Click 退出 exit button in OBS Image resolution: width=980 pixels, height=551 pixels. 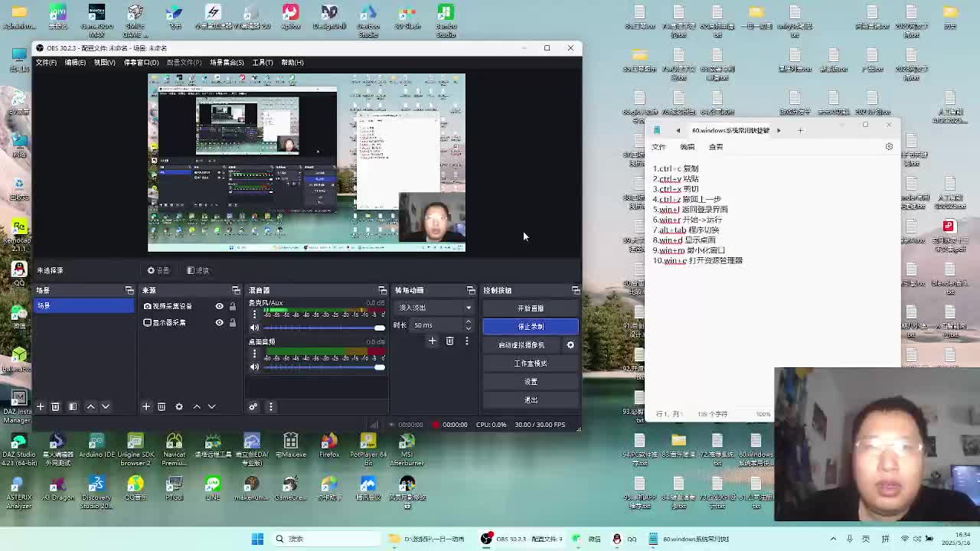coord(531,400)
